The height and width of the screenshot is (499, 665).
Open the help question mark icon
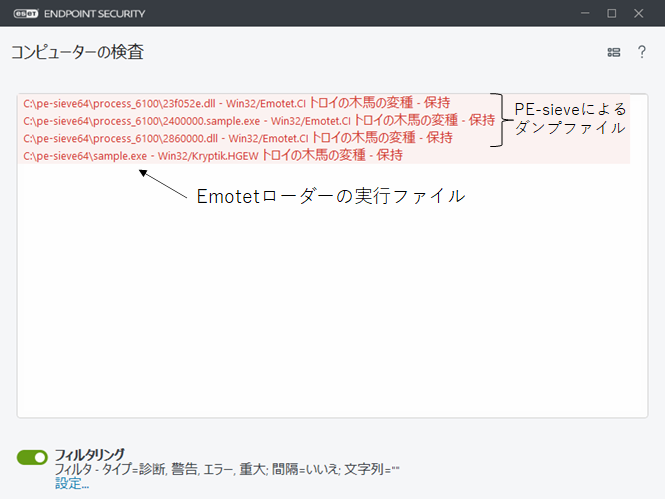642,52
